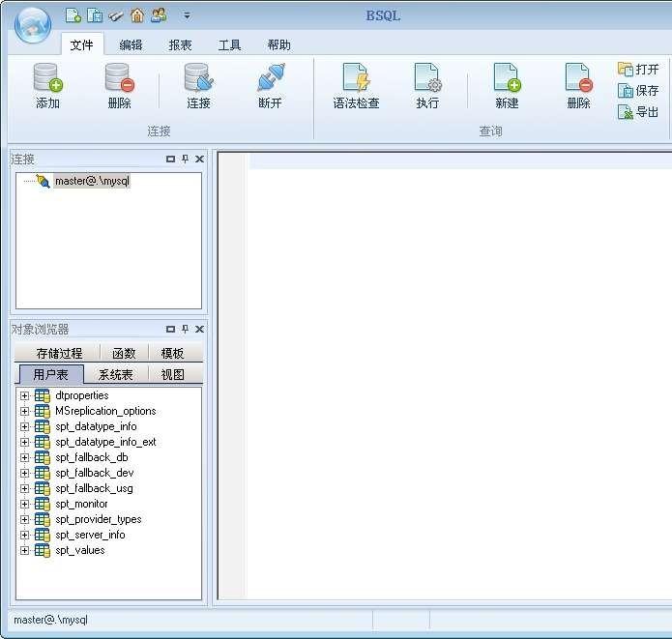Click 打开 to open a query file

point(638,69)
